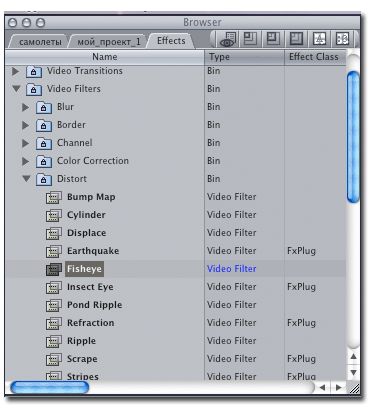Image resolution: width=371 pixels, height=410 pixels.
Task: Click the Cylinder filter icon
Action: coord(54,215)
